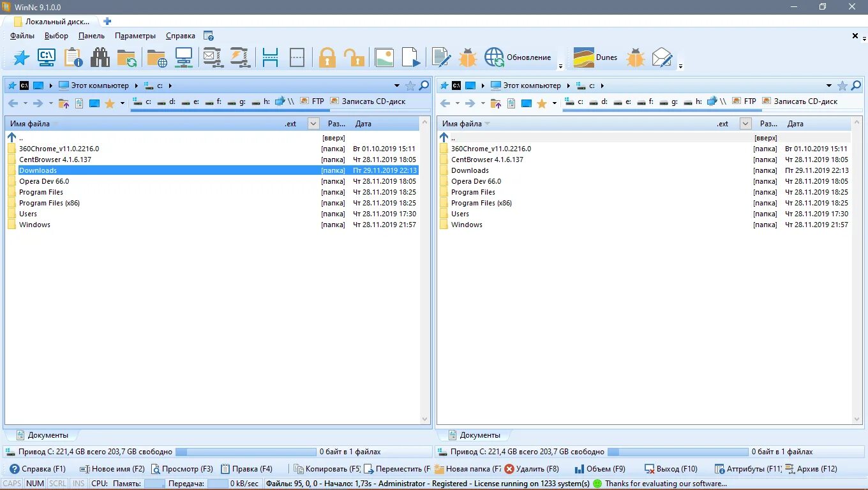Toggle the NUM indicator in status bar

click(x=35, y=484)
